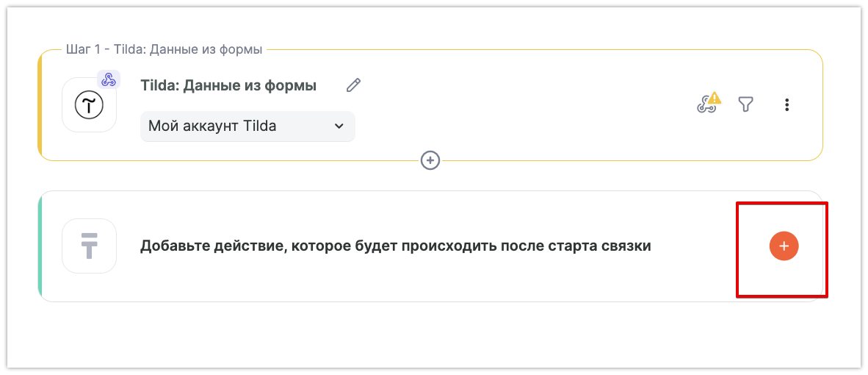Click the purple webhook badge on Tilda logo
This screenshot has width=868, height=375.
click(108, 79)
